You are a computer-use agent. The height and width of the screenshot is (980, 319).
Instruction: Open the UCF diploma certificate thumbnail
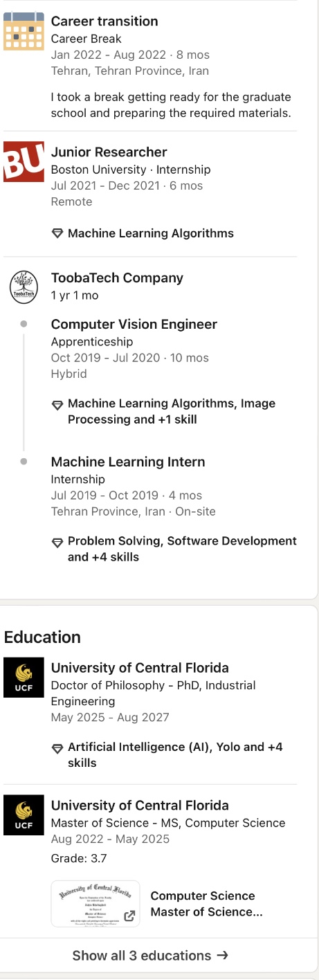tap(95, 904)
